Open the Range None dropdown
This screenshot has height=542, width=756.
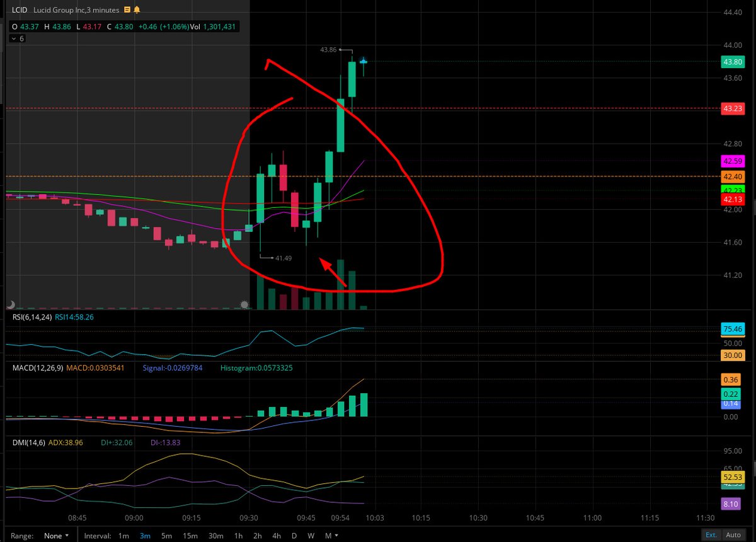click(x=57, y=536)
